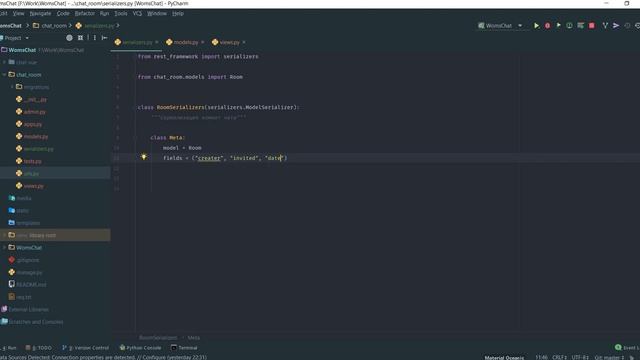Expand the migrations folder
The height and width of the screenshot is (360, 640).
(12, 87)
